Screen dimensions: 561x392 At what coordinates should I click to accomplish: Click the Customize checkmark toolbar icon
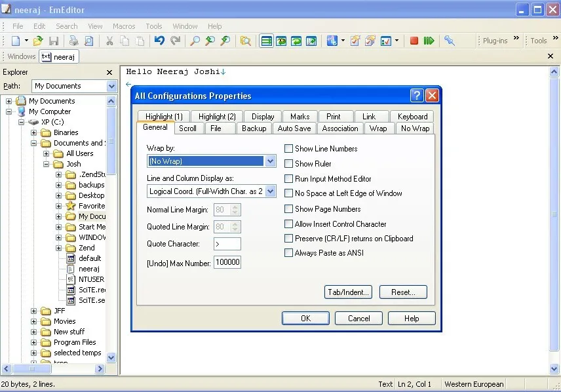point(386,41)
